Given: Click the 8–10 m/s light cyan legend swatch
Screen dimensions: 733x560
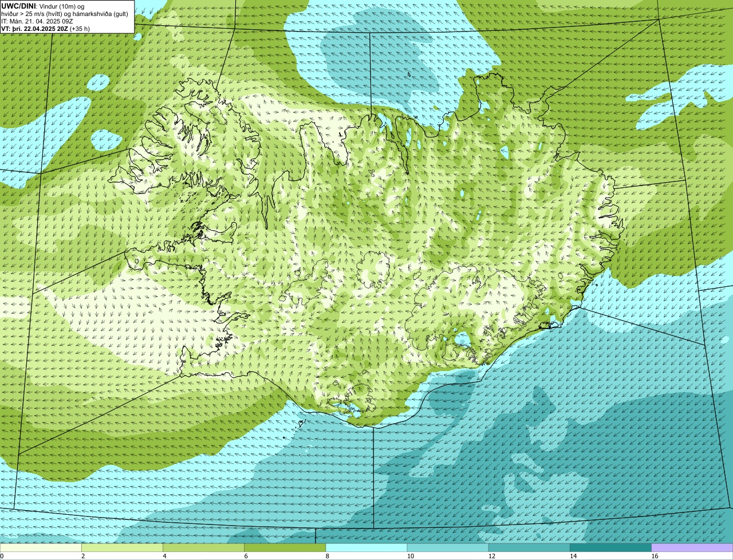Looking at the screenshot, I should point(366,548).
